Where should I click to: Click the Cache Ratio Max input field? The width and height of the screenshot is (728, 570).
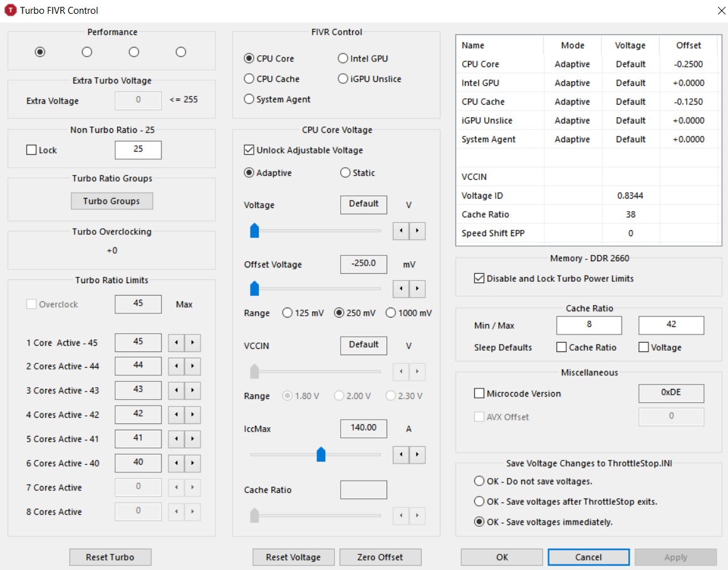pos(671,325)
